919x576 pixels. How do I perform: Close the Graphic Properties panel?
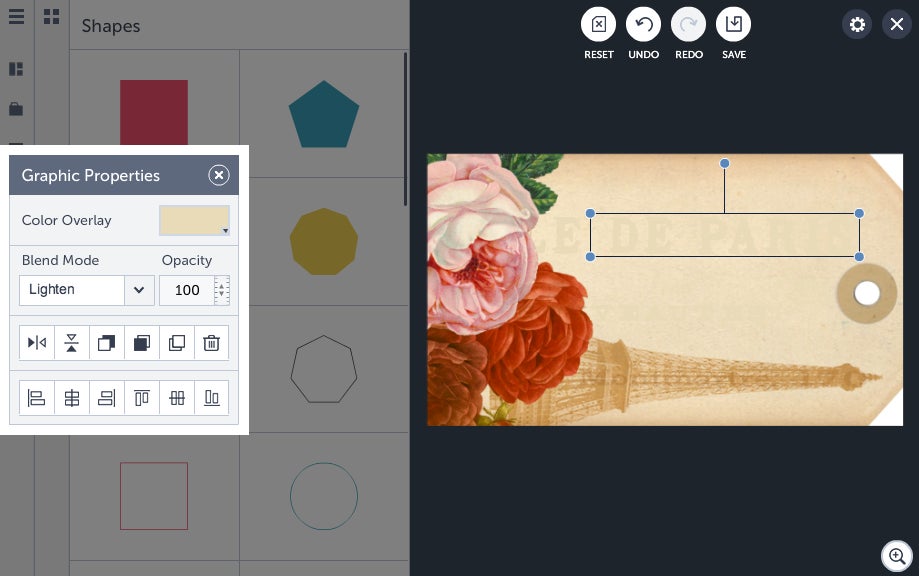click(x=219, y=175)
